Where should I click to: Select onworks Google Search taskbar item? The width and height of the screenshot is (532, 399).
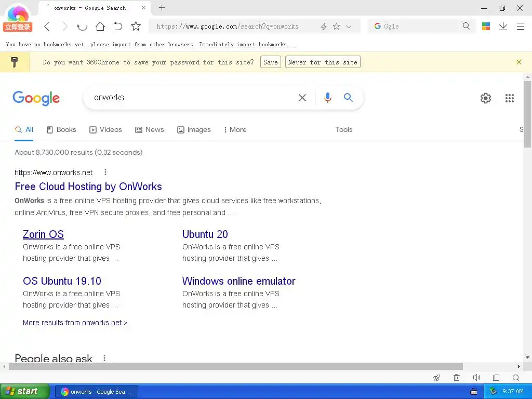click(x=96, y=392)
